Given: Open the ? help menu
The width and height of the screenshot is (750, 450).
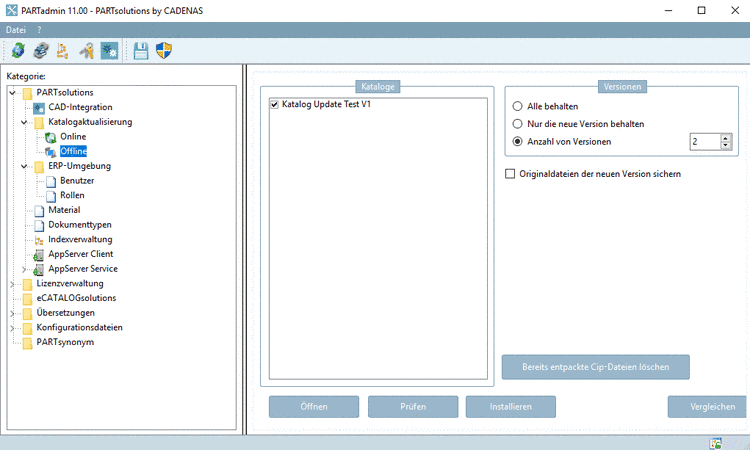Looking at the screenshot, I should 39,30.
